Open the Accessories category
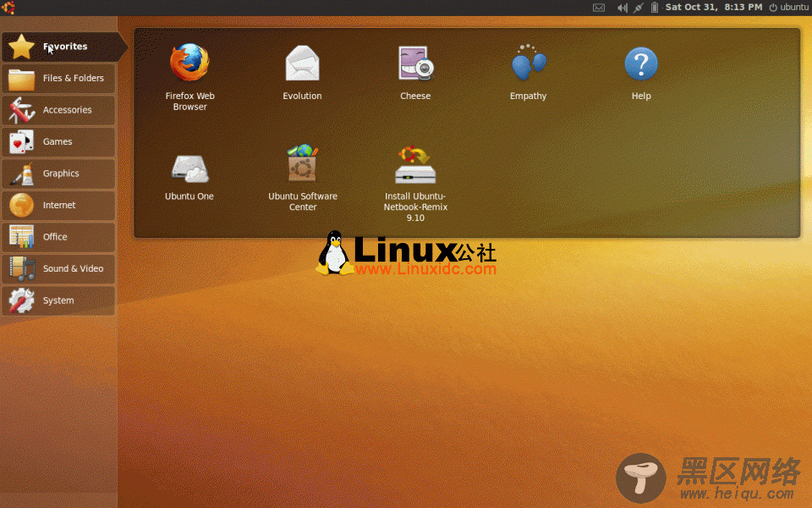Viewport: 812px width, 508px height. click(58, 110)
